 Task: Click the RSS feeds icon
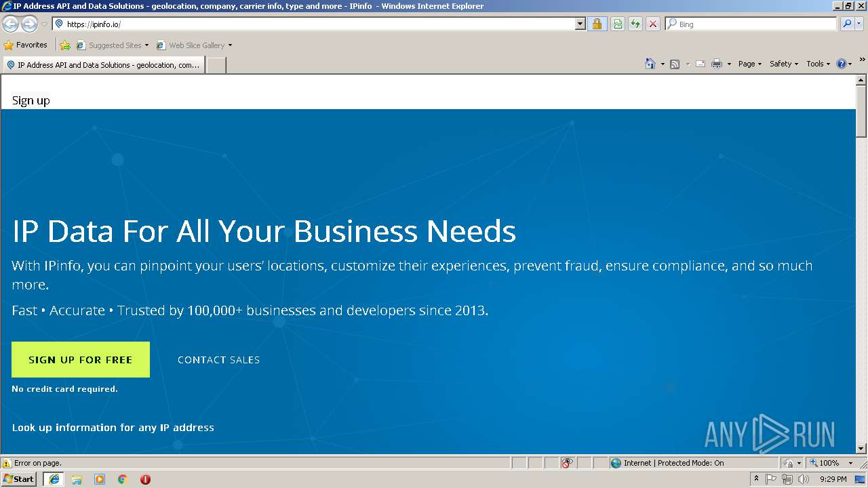[675, 64]
